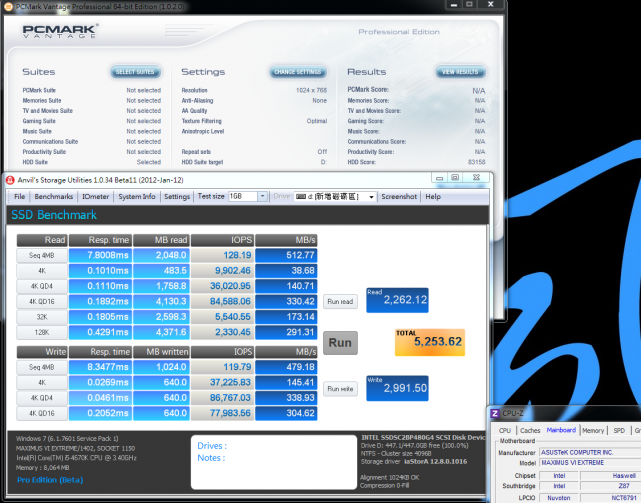Click the iaStorA 12.8.0.1016 storage driver text
Screen dimensions: 641x503
[435, 462]
